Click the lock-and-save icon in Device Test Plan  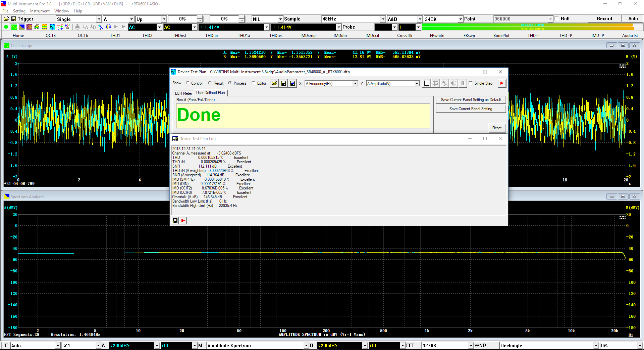click(292, 83)
